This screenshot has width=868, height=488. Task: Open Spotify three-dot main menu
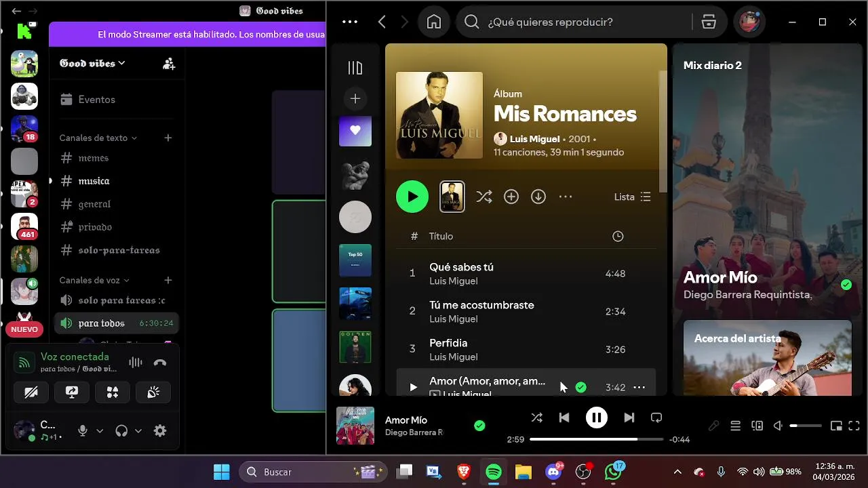click(x=350, y=22)
